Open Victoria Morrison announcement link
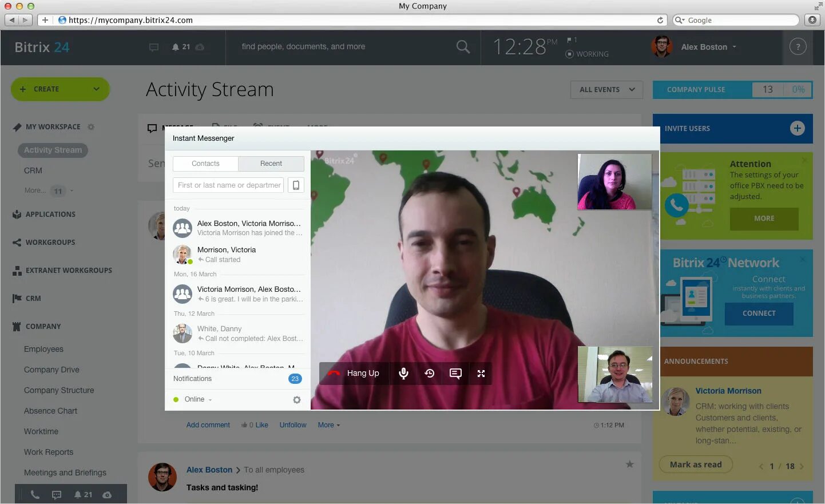This screenshot has width=825, height=504. pyautogui.click(x=728, y=391)
